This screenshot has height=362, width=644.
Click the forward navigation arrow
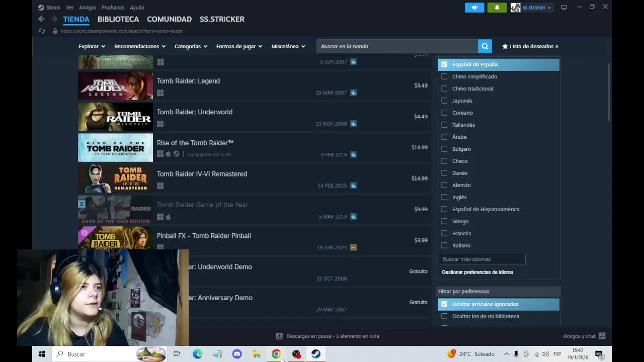point(54,19)
